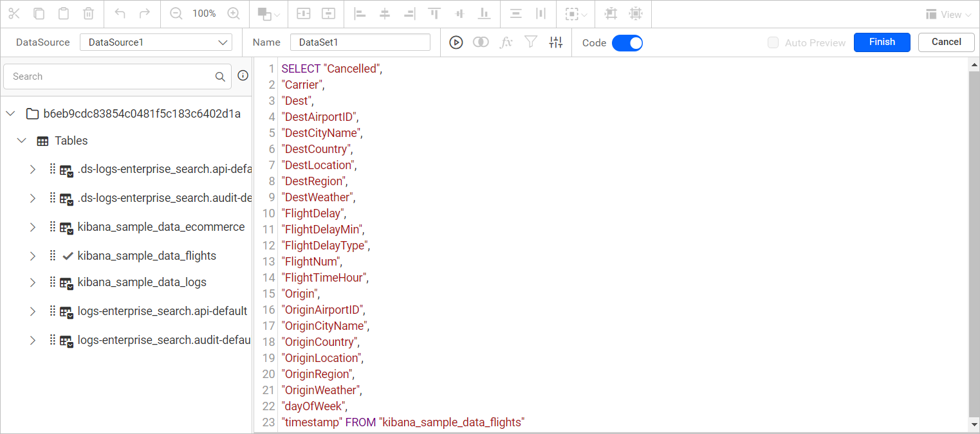Click the Align center icon
980x434 pixels.
(385, 14)
